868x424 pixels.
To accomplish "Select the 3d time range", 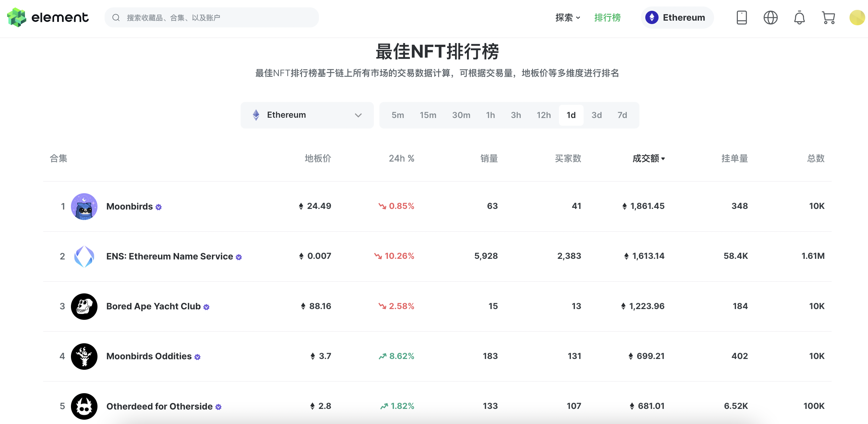I will [597, 115].
